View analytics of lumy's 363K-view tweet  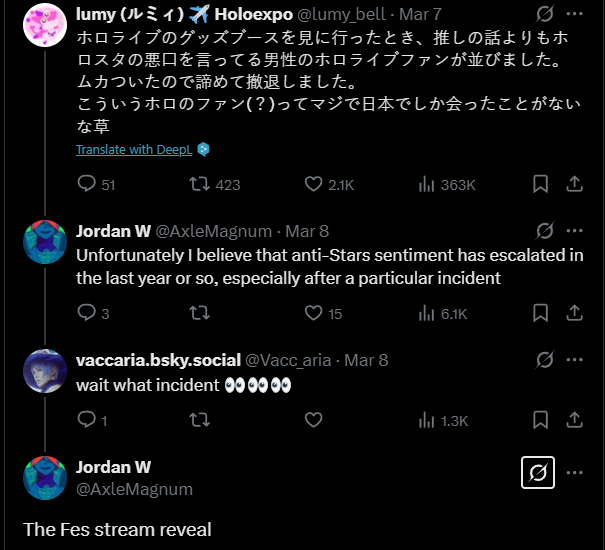click(x=428, y=184)
